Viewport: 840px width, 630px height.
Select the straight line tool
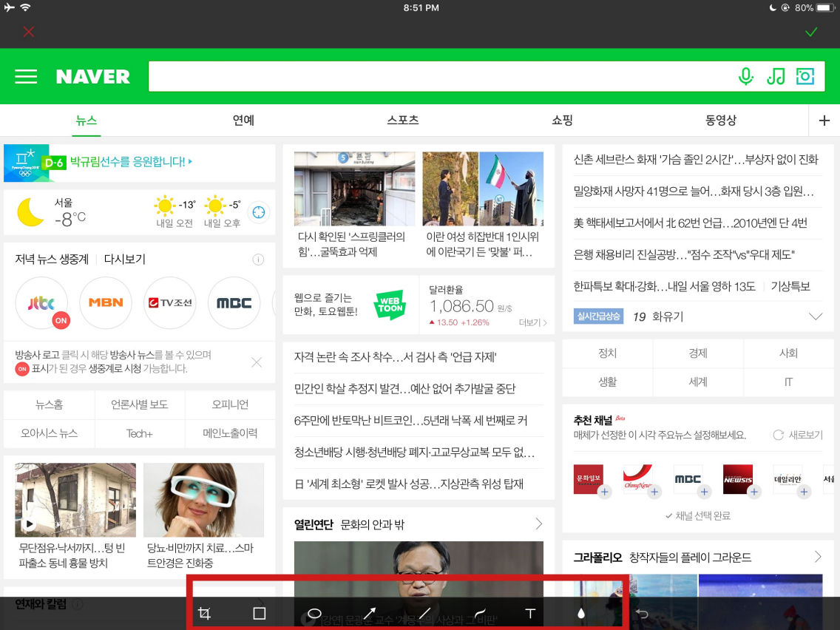click(425, 614)
